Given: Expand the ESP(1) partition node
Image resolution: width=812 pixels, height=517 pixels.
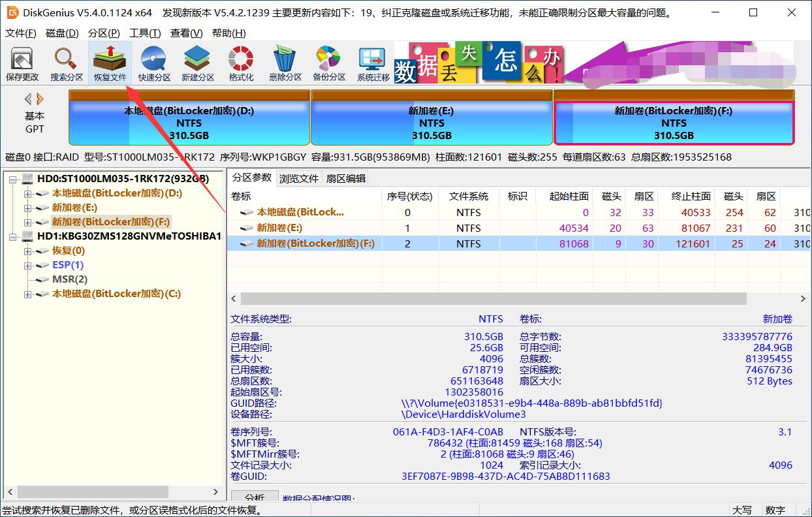Looking at the screenshot, I should pos(27,265).
